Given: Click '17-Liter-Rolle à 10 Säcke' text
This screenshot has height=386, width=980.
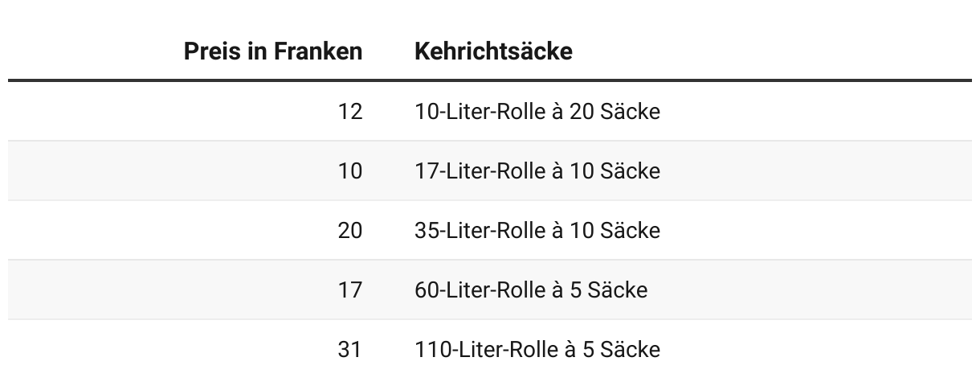Looking at the screenshot, I should (537, 171).
